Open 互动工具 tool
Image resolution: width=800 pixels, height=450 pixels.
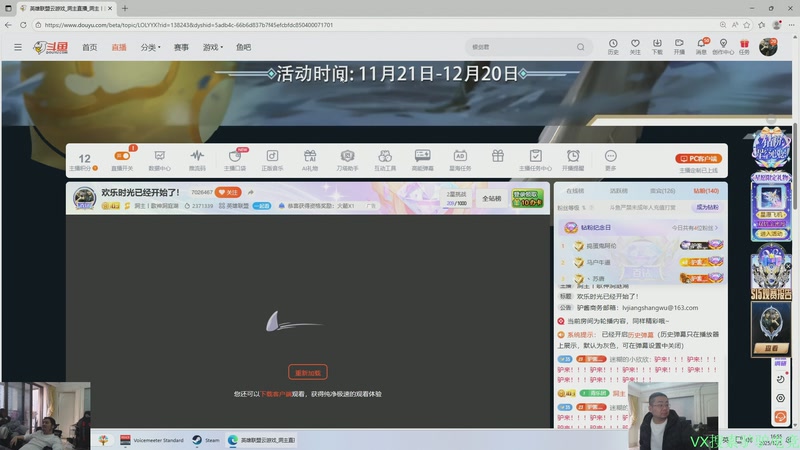pos(385,160)
